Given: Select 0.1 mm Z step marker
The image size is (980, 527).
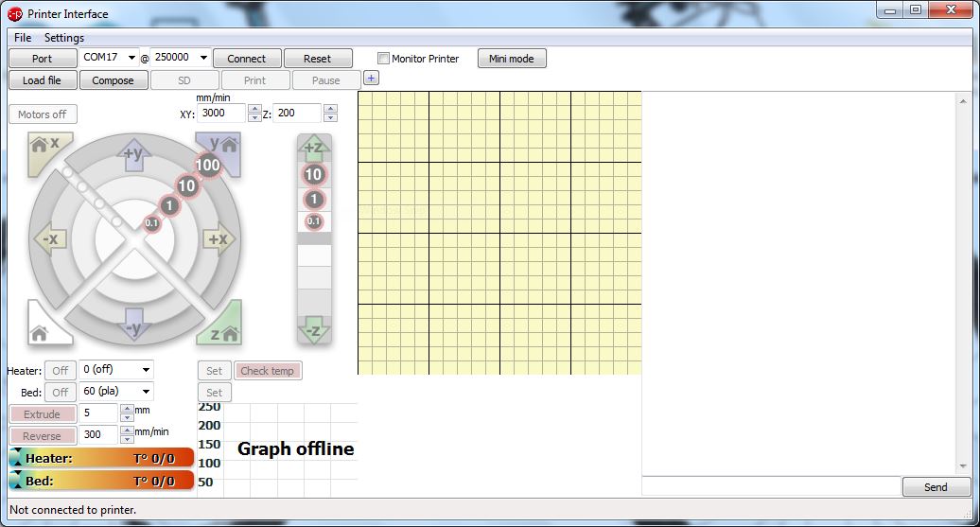Looking at the screenshot, I should pos(314,220).
